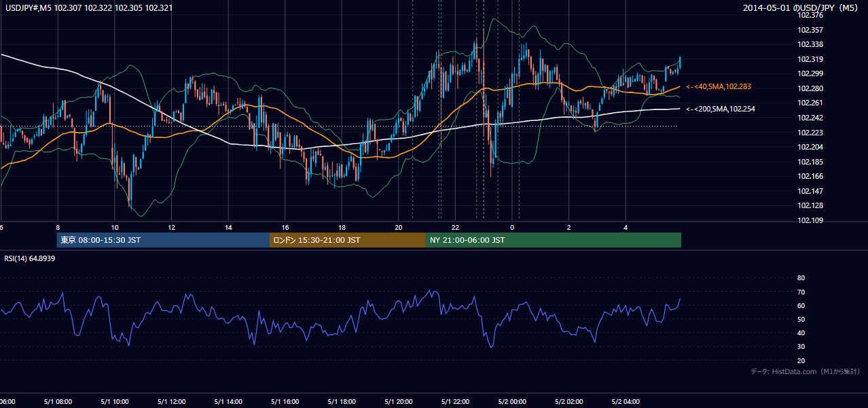
Task: Click price axis value 102.338
Action: point(810,44)
